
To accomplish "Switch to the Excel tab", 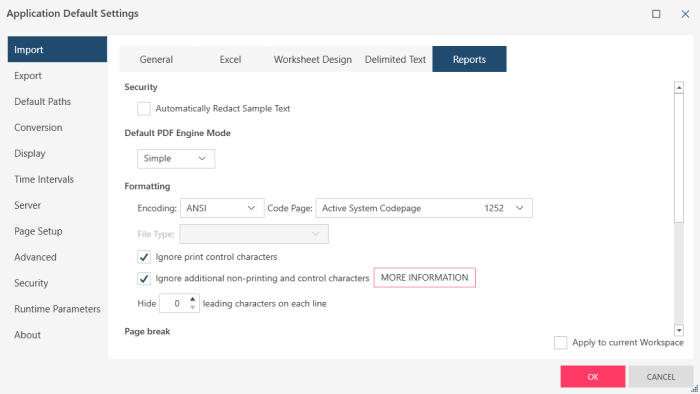I will (x=230, y=59).
